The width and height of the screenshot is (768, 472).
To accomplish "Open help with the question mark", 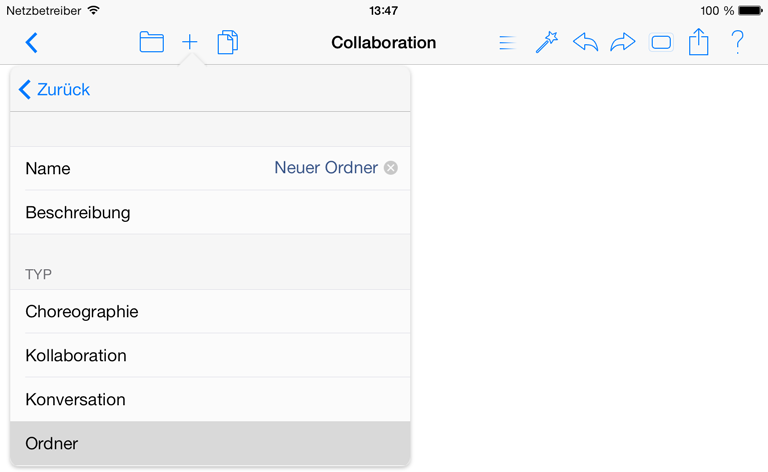I will tap(737, 42).
